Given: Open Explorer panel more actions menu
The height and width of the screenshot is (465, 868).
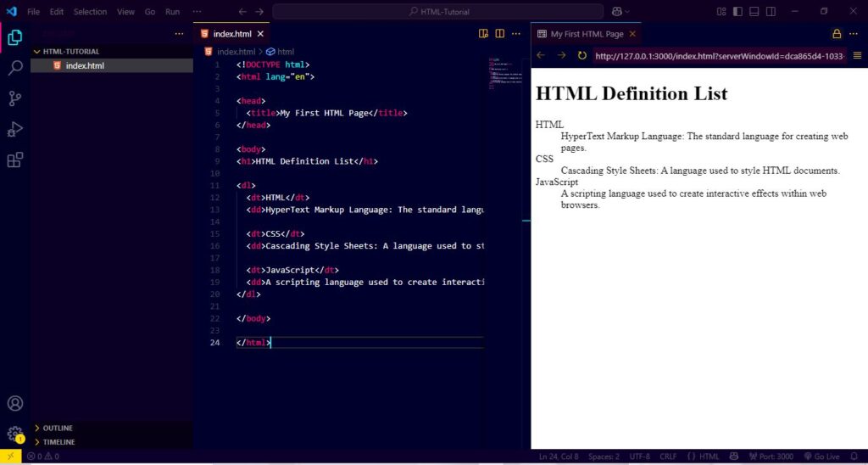Looking at the screenshot, I should click(179, 34).
